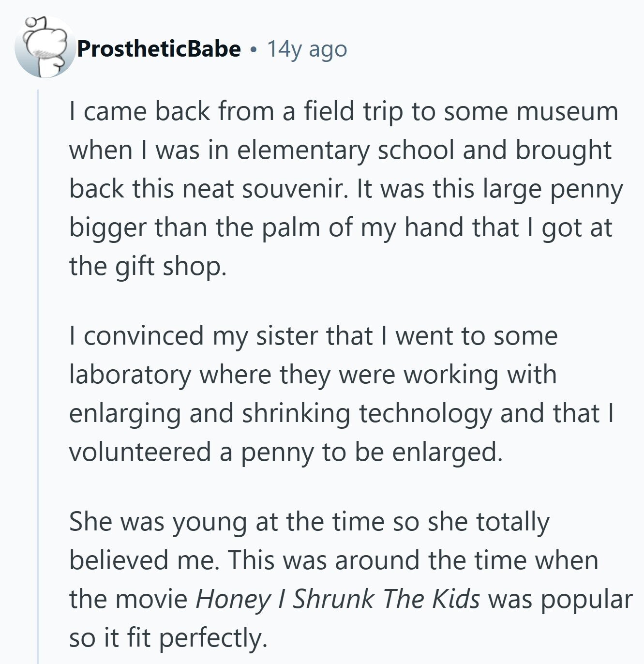Click the words "shrinking technology" in the comment
The height and width of the screenshot is (664, 644).
tap(368, 413)
